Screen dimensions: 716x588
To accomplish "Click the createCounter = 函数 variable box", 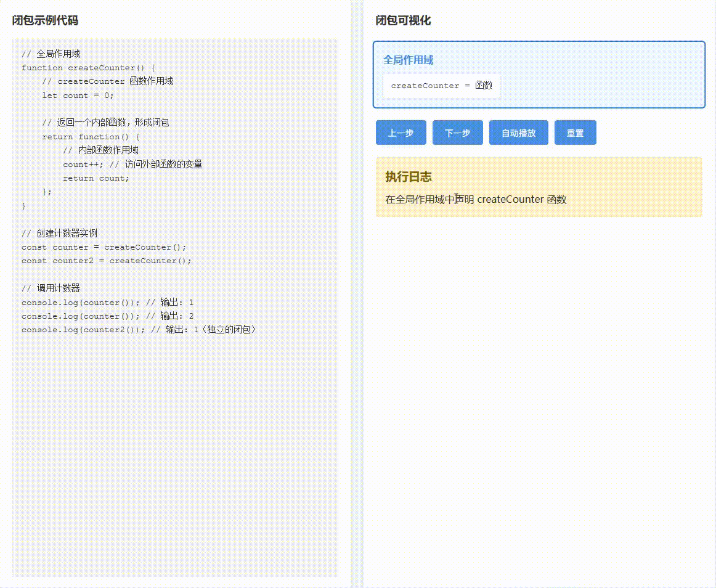I will [x=442, y=86].
